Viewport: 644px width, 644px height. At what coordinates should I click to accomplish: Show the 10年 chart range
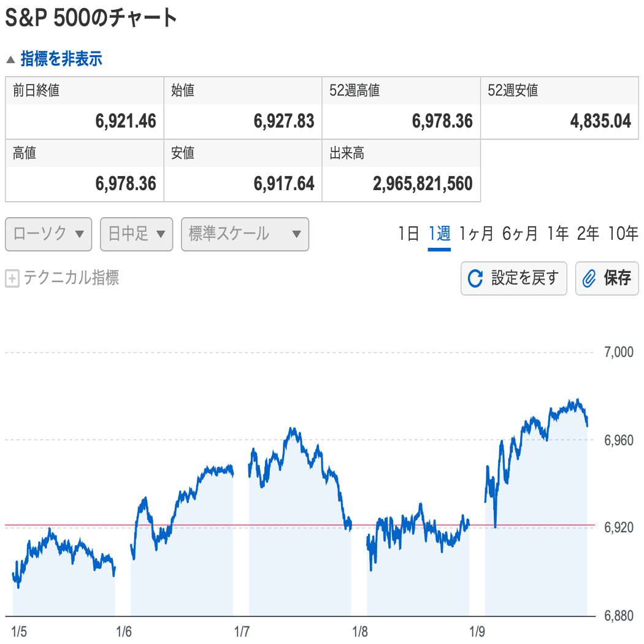coord(623,234)
